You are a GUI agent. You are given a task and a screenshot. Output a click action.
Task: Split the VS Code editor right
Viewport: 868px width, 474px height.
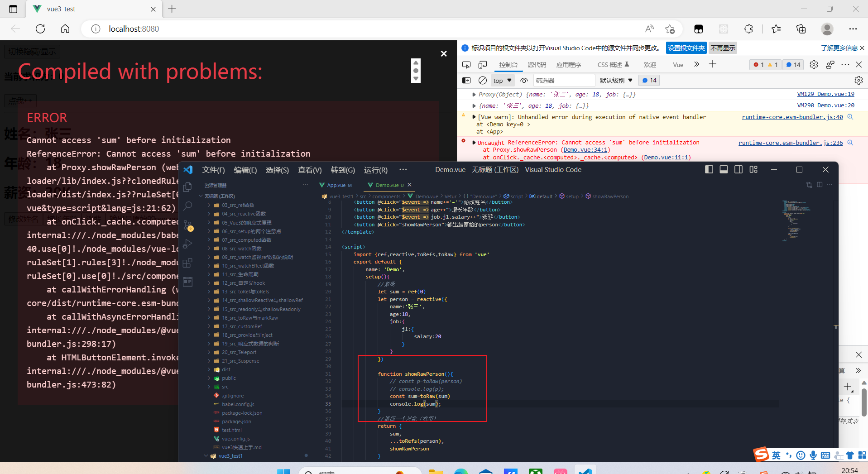(820, 185)
